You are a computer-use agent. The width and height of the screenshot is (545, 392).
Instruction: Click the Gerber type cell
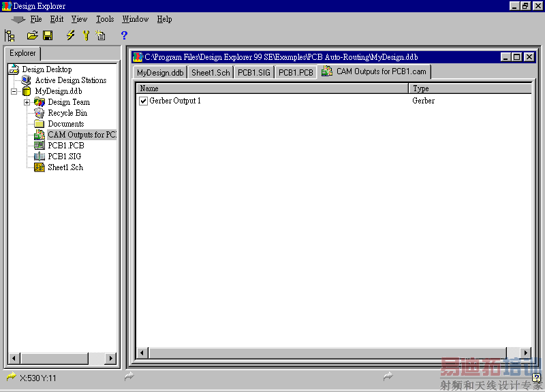[x=423, y=101]
